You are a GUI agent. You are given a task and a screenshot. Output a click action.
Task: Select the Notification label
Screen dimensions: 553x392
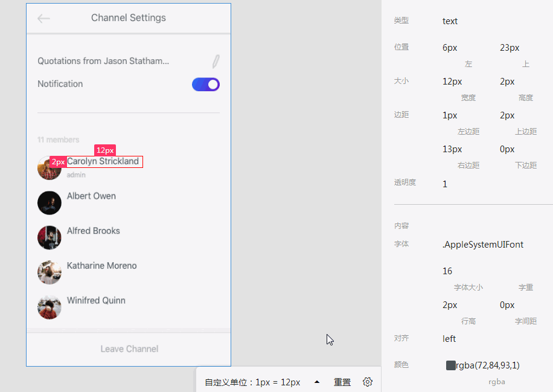tap(60, 84)
